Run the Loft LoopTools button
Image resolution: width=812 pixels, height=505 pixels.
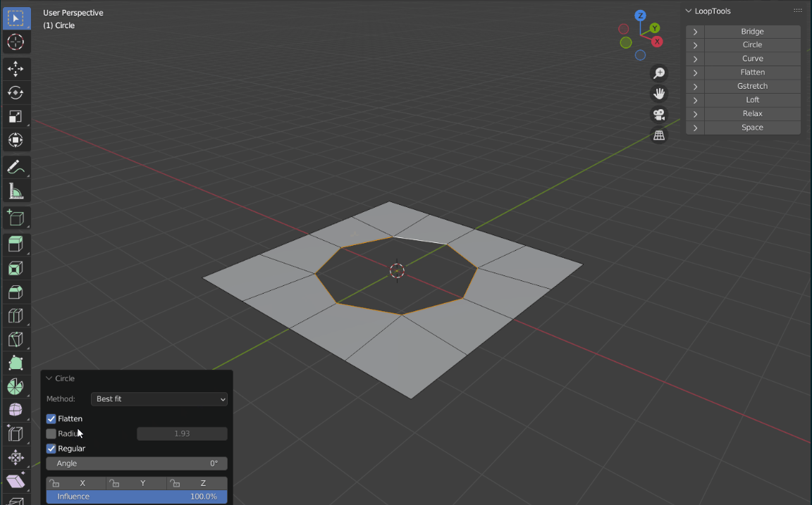point(753,100)
